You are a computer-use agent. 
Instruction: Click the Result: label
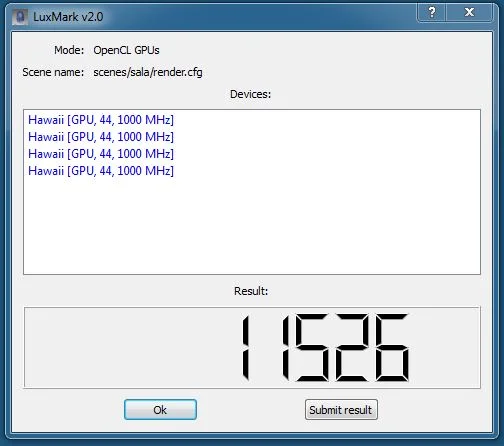pos(251,291)
